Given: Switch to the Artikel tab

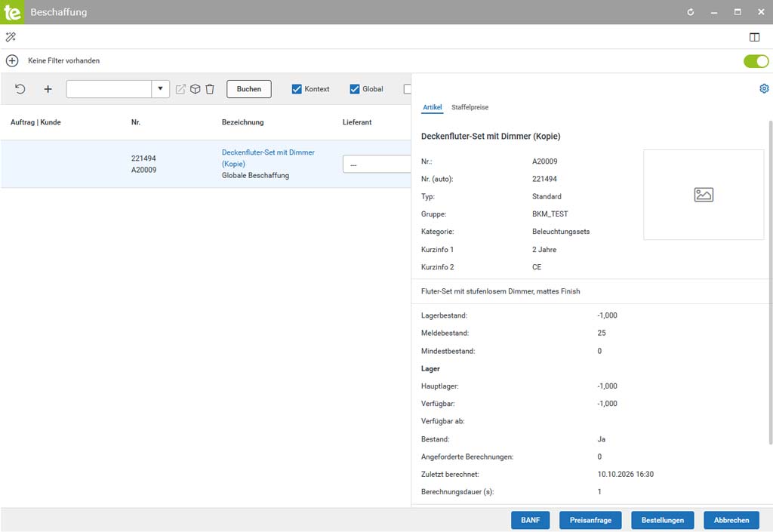Looking at the screenshot, I should click(x=433, y=107).
